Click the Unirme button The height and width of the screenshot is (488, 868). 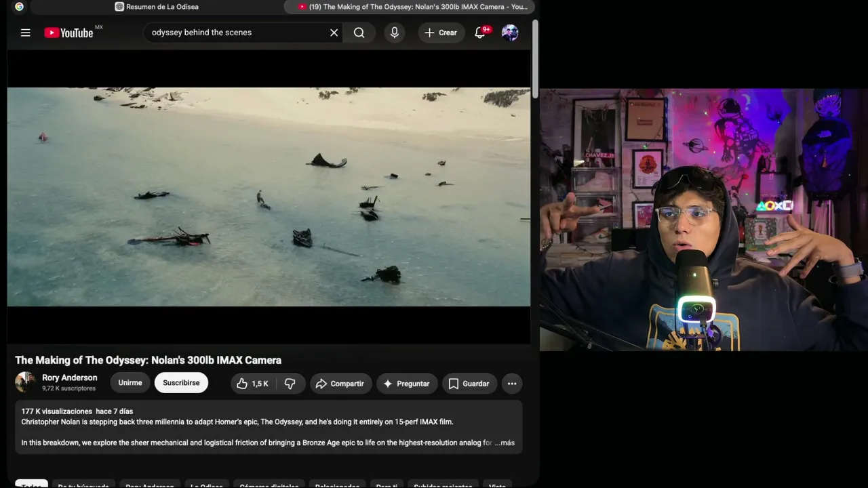(130, 383)
